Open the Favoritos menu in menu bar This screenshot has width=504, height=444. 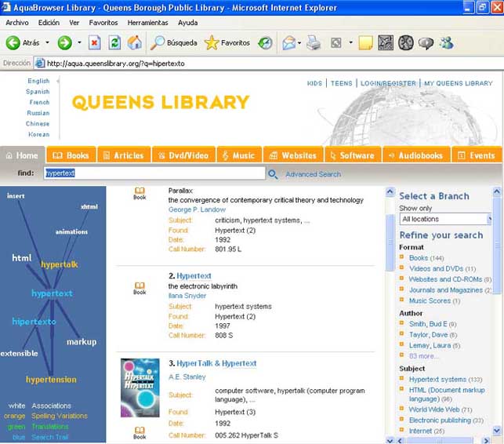click(103, 23)
